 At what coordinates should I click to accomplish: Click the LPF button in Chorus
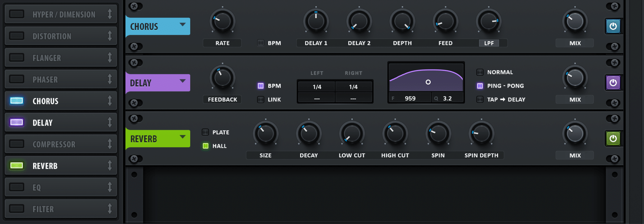[x=489, y=43]
